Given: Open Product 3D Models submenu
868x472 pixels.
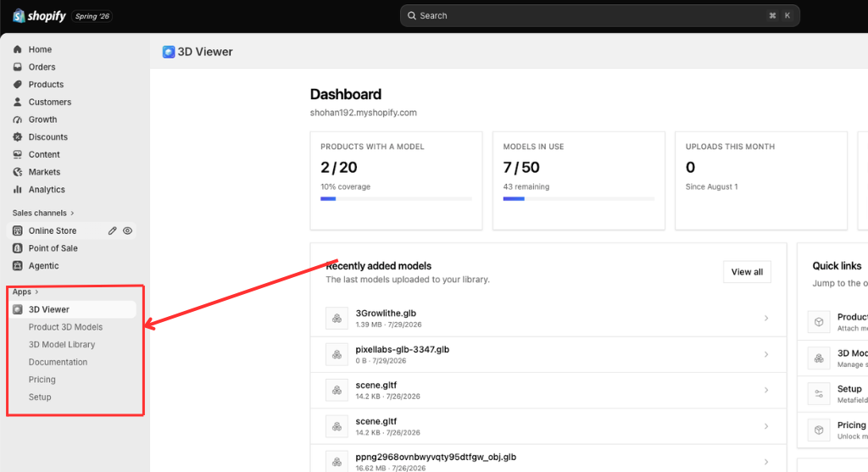Looking at the screenshot, I should coord(65,327).
